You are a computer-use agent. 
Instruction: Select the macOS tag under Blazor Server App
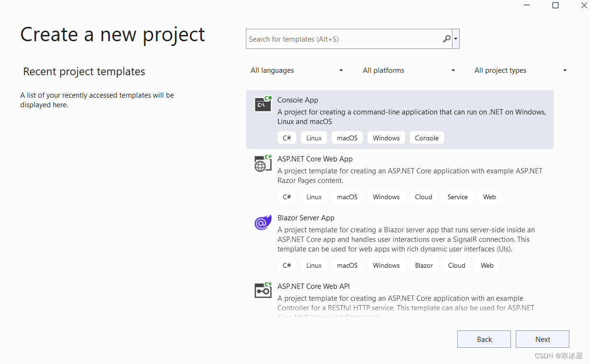click(x=347, y=265)
